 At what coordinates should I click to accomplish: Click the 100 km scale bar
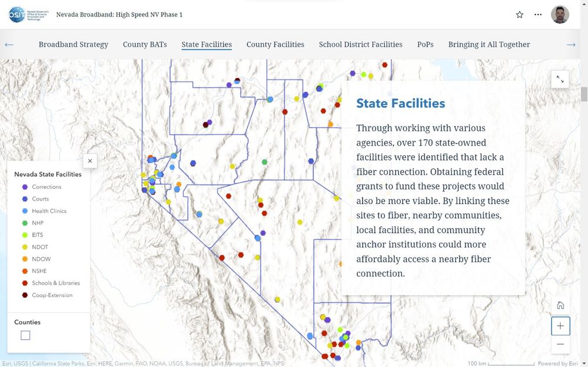(x=501, y=363)
